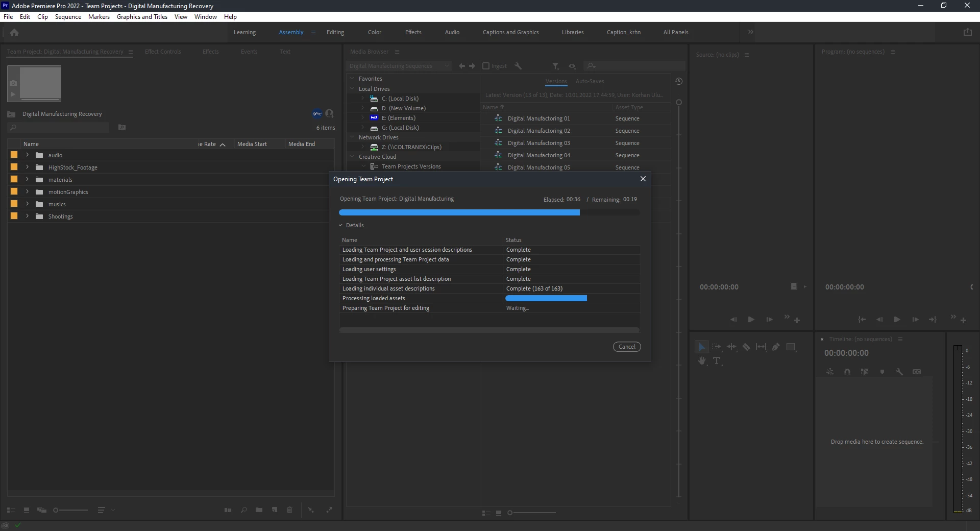Open the Media Browser view-as eye menu

click(572, 66)
